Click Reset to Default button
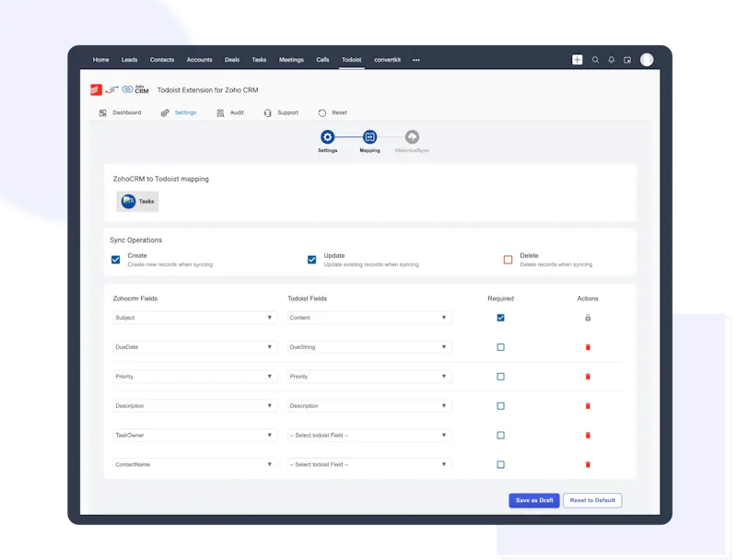 [x=592, y=500]
